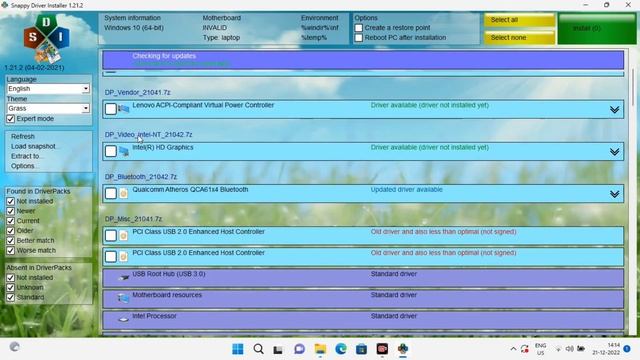Click Load snapshot in the sidebar

(x=33, y=146)
